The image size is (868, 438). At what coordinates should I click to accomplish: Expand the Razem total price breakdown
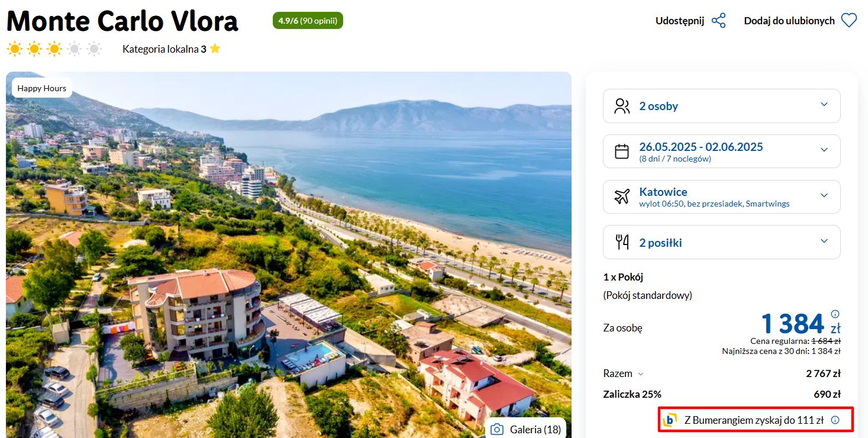pyautogui.click(x=624, y=373)
